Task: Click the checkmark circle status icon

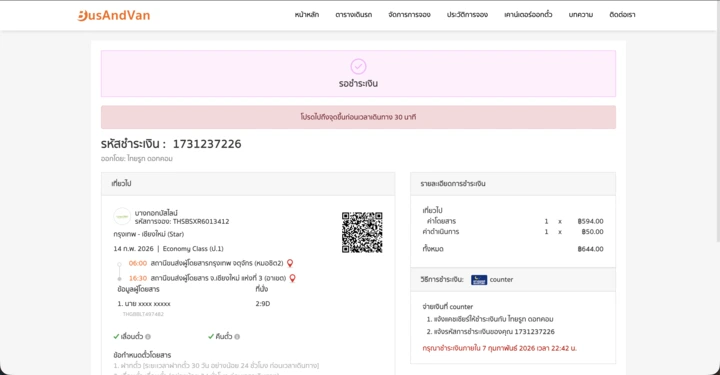Action: (358, 67)
